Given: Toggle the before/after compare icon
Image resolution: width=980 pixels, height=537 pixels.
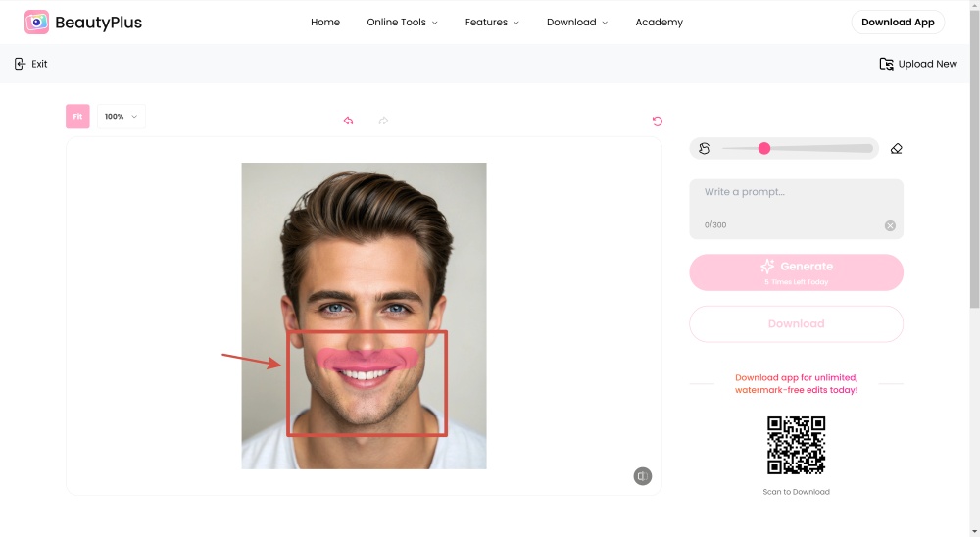Looking at the screenshot, I should (643, 476).
